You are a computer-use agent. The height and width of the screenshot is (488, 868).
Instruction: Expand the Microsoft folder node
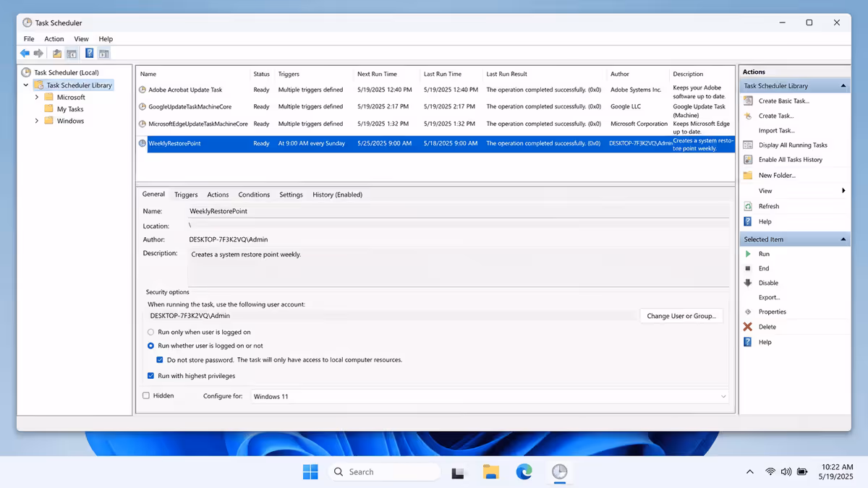tap(37, 97)
